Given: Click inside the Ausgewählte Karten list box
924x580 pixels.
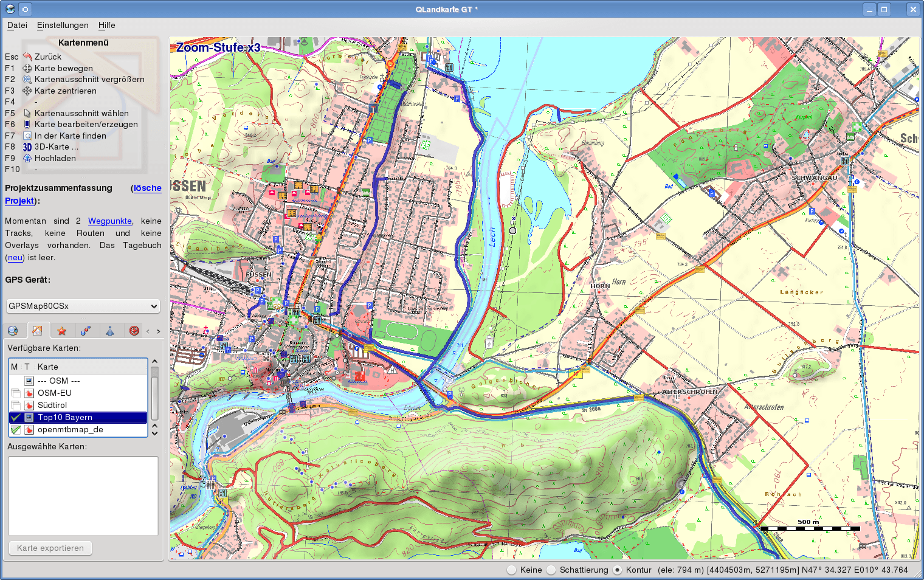Looking at the screenshot, I should pos(83,495).
